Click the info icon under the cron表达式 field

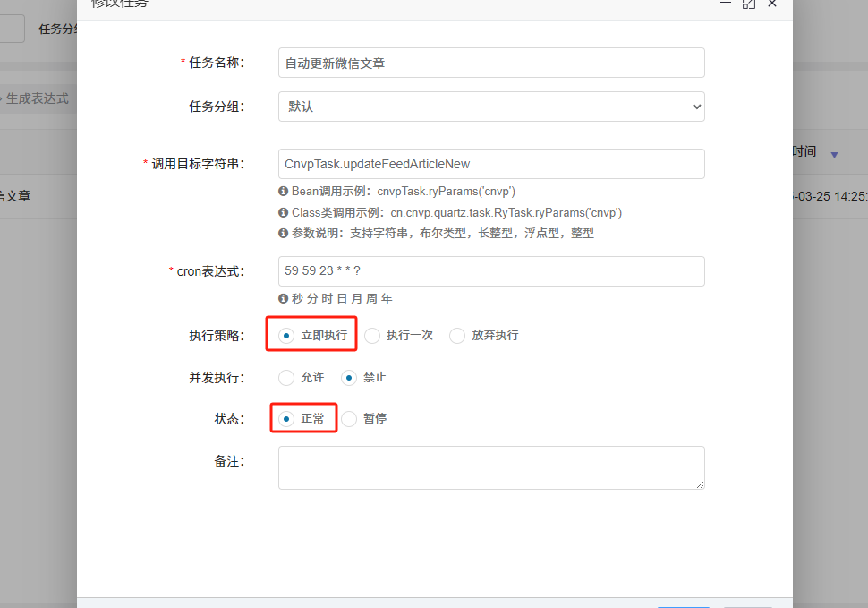284,299
